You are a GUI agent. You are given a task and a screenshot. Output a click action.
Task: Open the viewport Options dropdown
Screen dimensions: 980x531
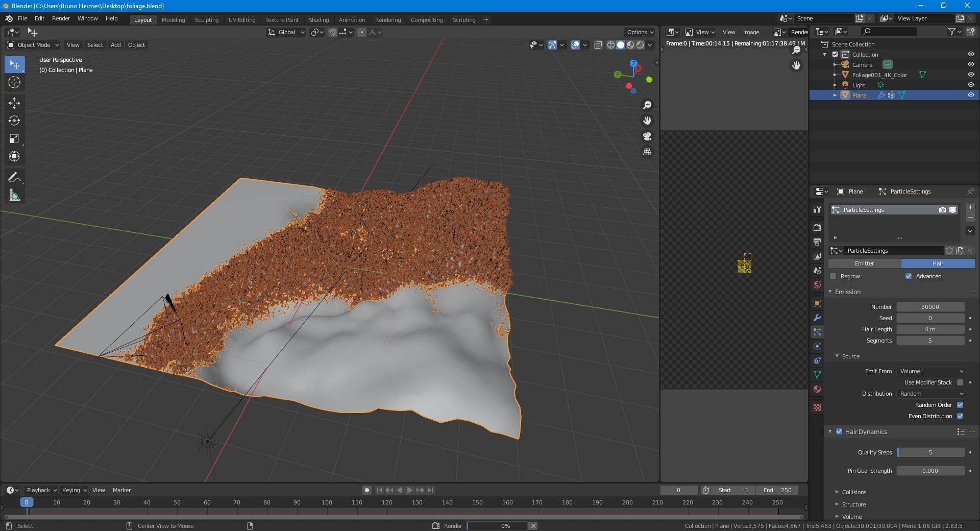click(x=640, y=32)
